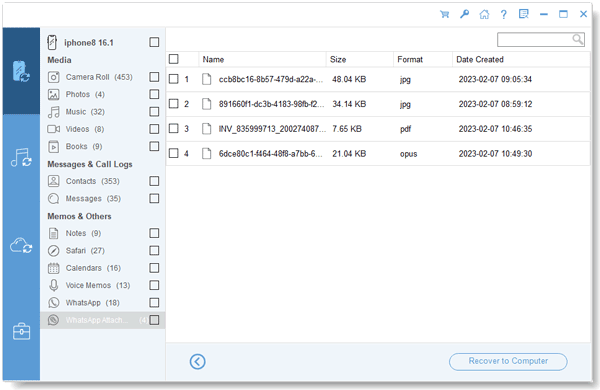Image resolution: width=600 pixels, height=390 pixels.
Task: Enable the Music checkbox
Action: [154, 112]
